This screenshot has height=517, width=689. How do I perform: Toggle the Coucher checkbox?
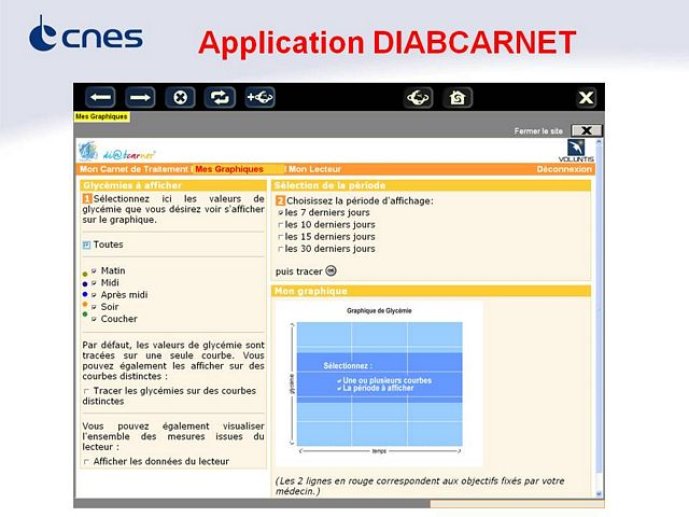coord(94,319)
